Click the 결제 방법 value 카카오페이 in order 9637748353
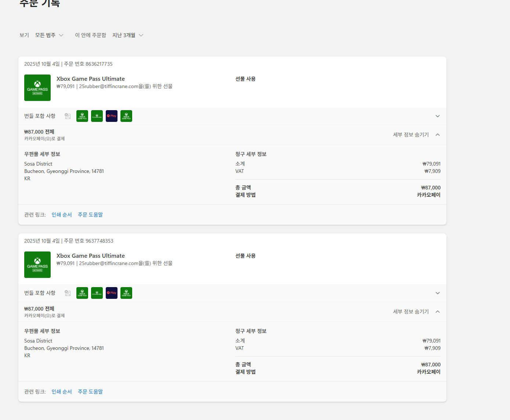This screenshot has height=420, width=510. [x=428, y=372]
